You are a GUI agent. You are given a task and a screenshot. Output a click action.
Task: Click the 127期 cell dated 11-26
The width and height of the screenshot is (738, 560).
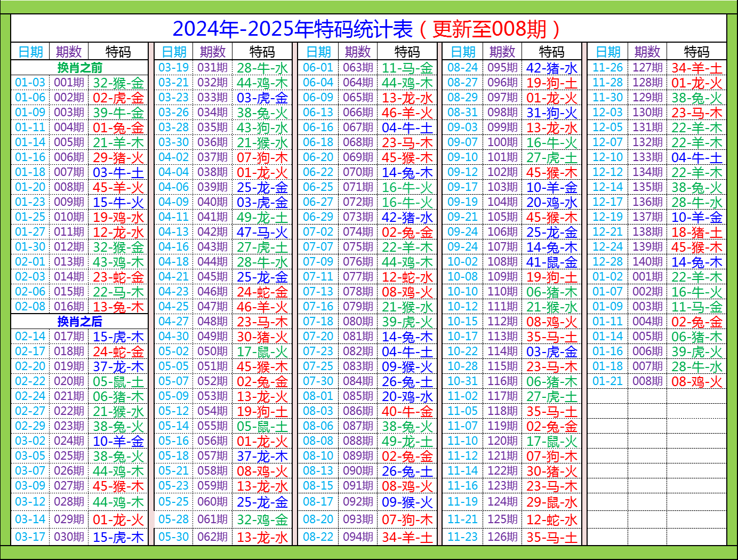647,68
